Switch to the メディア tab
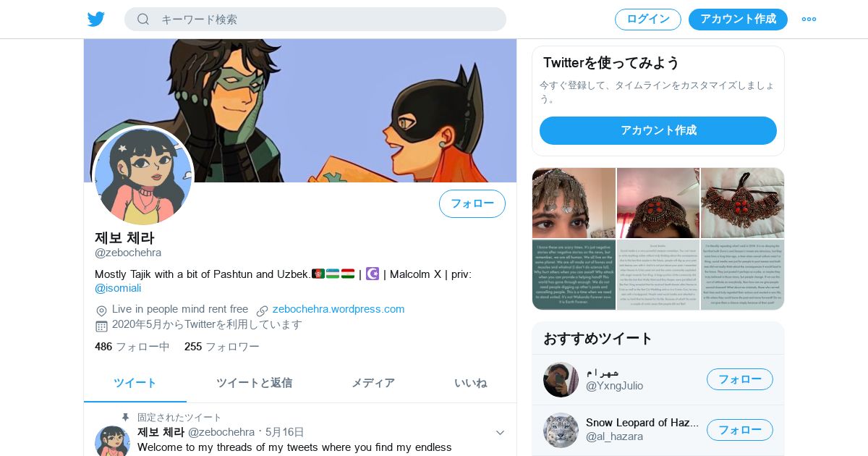The height and width of the screenshot is (456, 868). tap(373, 383)
